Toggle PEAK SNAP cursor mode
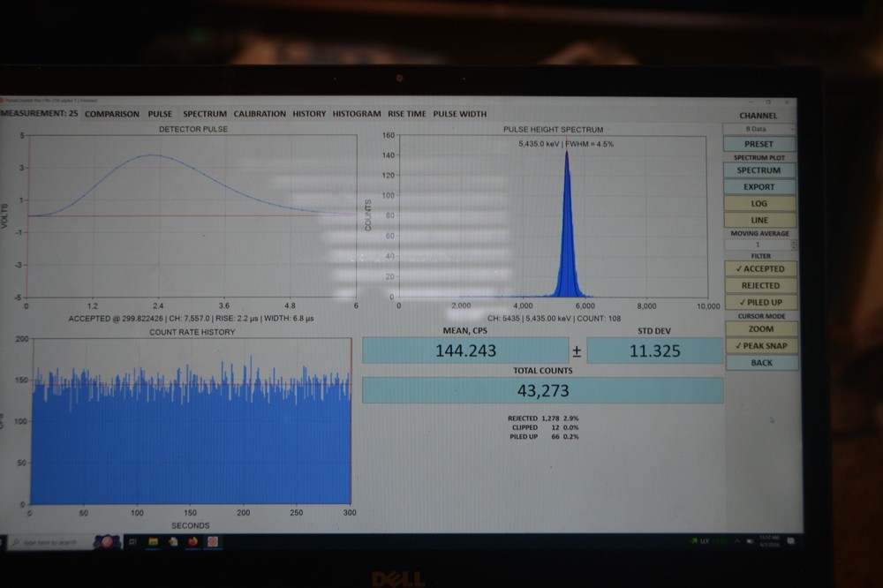 pyautogui.click(x=761, y=346)
